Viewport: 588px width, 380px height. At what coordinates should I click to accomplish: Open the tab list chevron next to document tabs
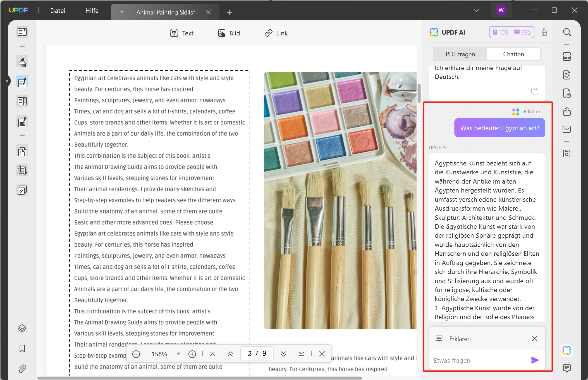click(121, 12)
